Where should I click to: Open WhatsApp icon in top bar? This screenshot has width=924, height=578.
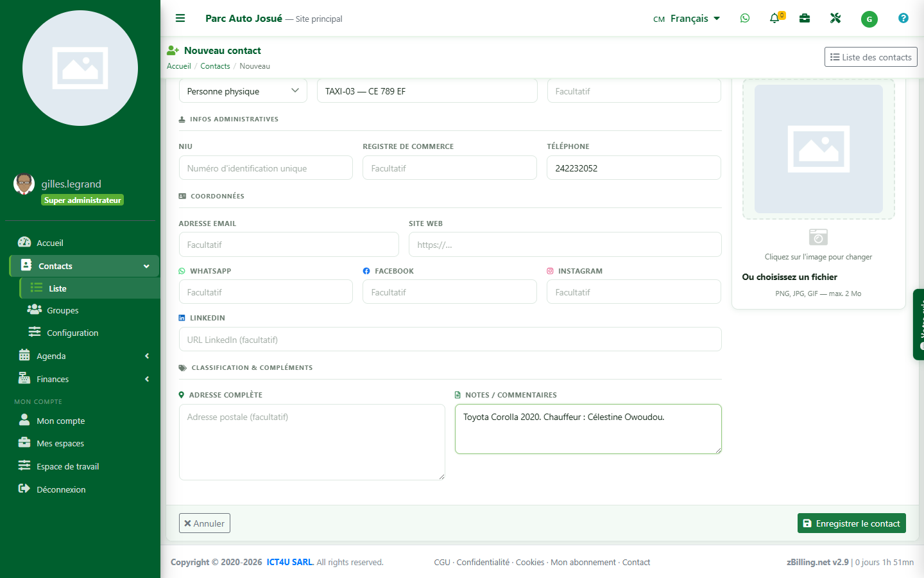pos(745,19)
